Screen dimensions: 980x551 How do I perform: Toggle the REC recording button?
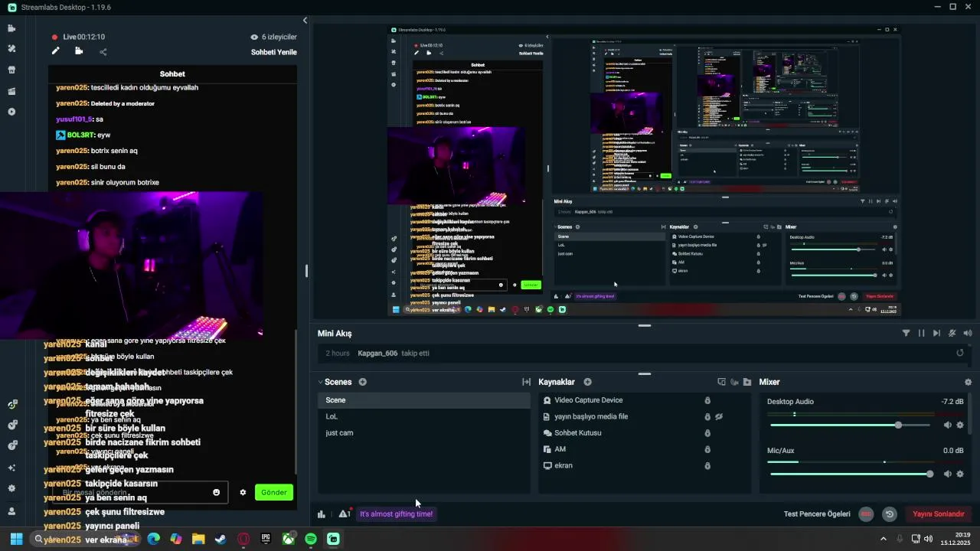point(866,514)
